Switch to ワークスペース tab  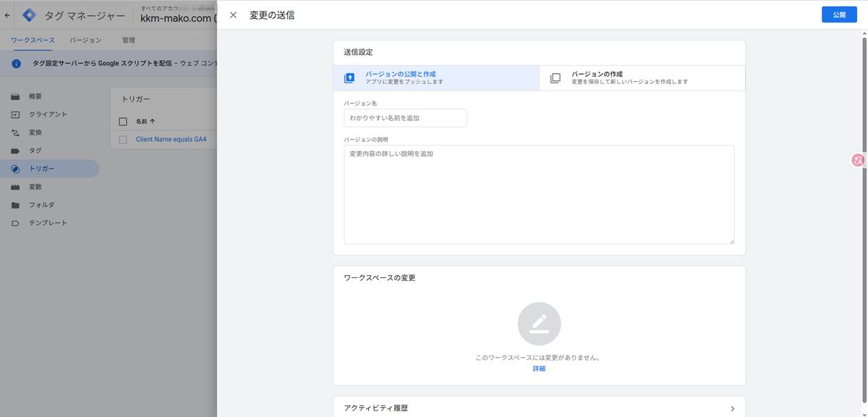33,41
